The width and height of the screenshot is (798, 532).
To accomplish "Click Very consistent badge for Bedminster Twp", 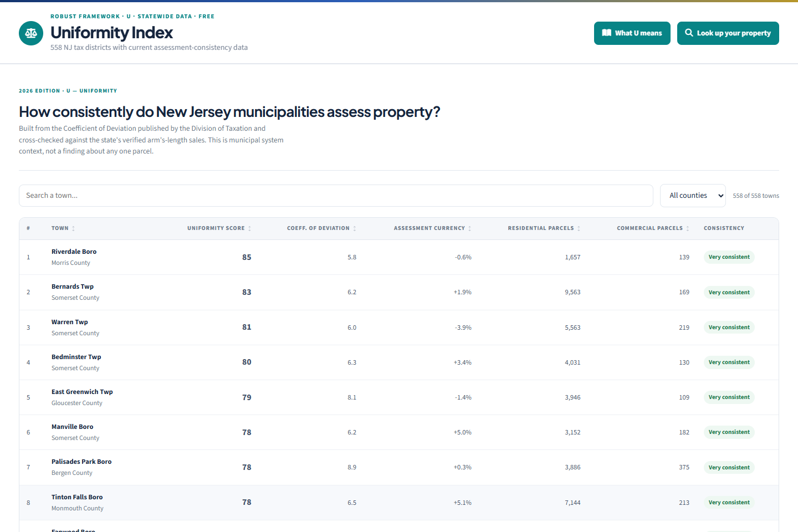I will coord(729,362).
